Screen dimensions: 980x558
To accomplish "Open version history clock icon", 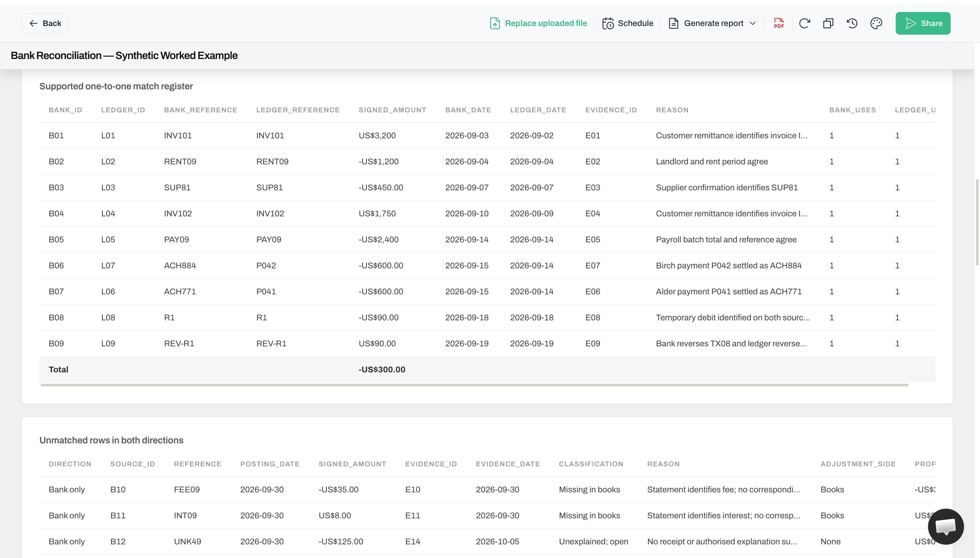I will pyautogui.click(x=852, y=23).
